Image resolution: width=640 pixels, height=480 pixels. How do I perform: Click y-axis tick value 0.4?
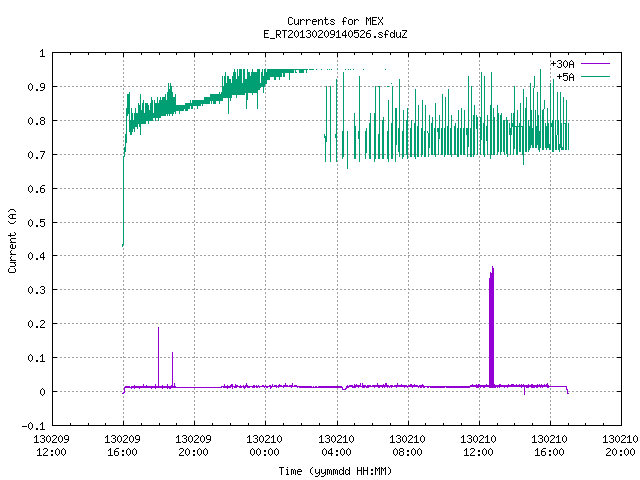click(x=36, y=256)
